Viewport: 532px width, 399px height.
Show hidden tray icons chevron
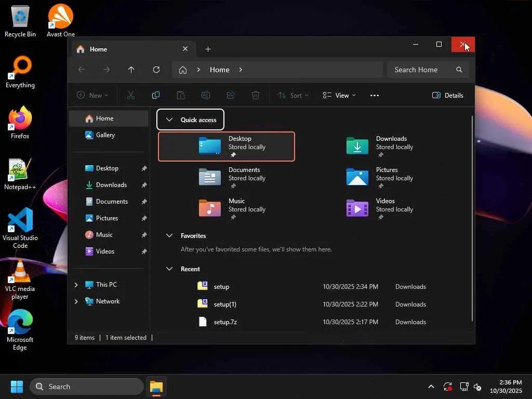tap(431, 387)
